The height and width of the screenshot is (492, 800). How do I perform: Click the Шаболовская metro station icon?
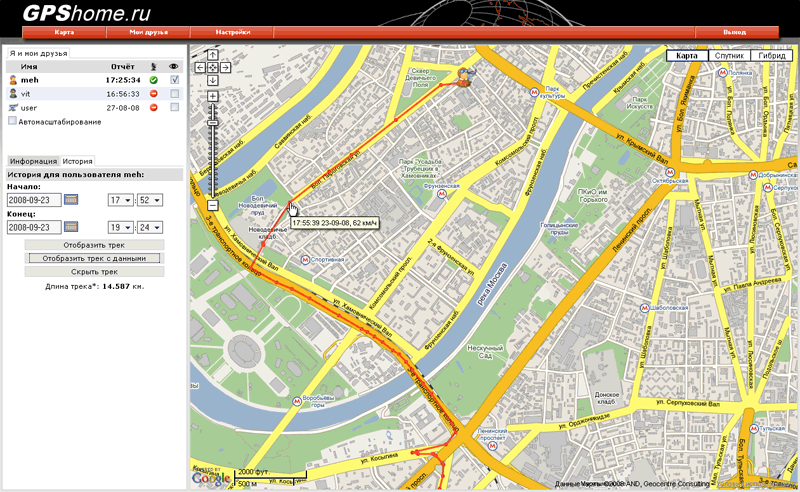(644, 308)
